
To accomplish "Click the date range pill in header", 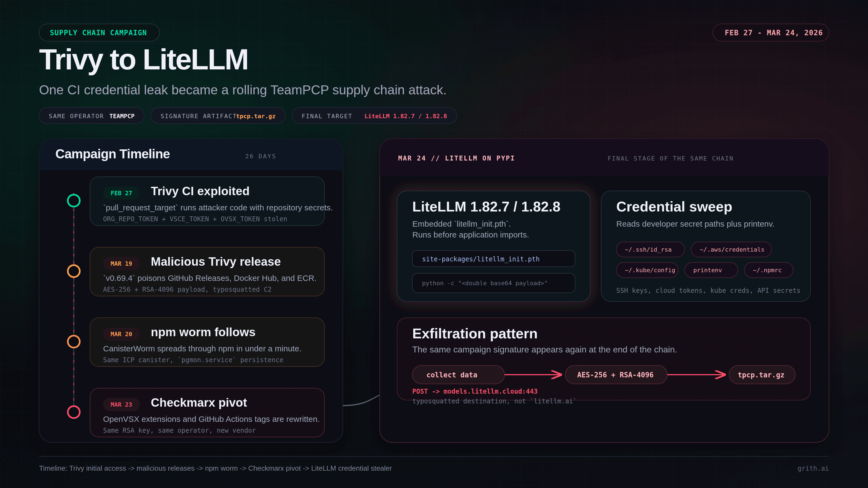I will tap(771, 33).
